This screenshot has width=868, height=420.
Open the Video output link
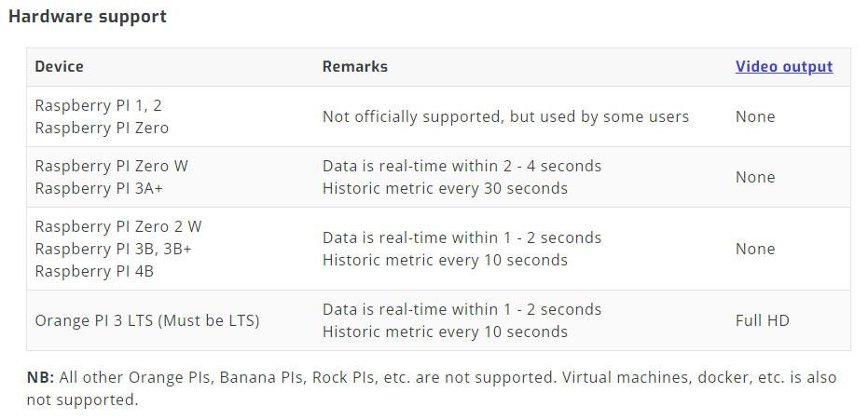(783, 67)
